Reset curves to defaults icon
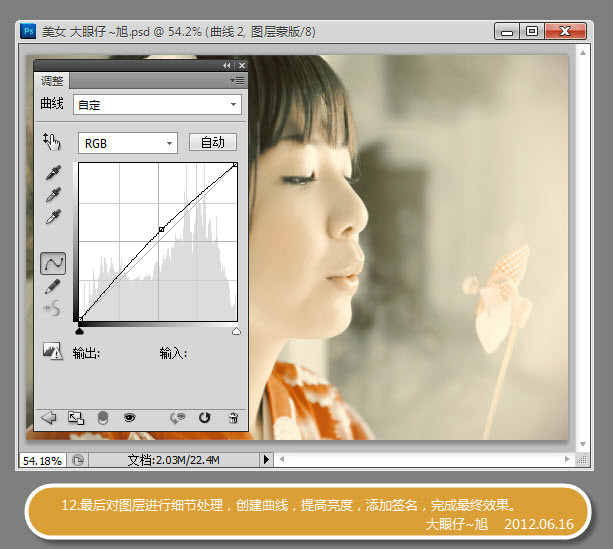This screenshot has width=613, height=549. [204, 418]
